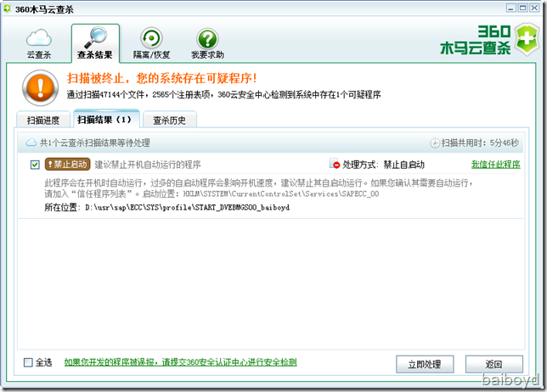Minimize the 360木马云查杀 window
The width and height of the screenshot is (547, 392).
pyautogui.click(x=511, y=8)
